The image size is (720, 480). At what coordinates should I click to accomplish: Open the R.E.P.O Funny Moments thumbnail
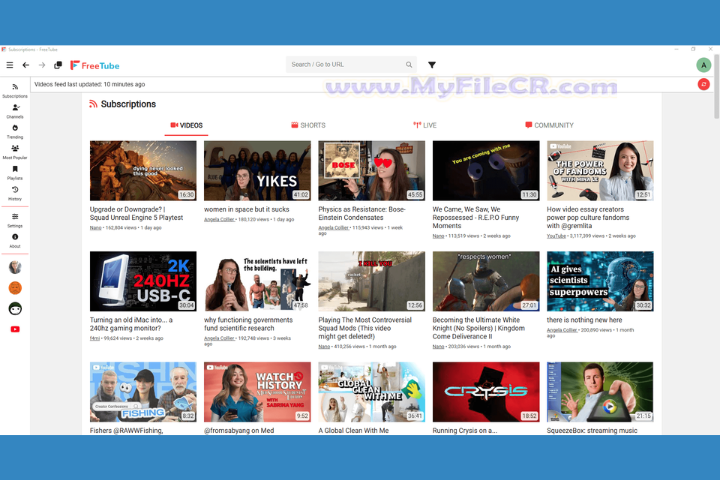pos(486,170)
